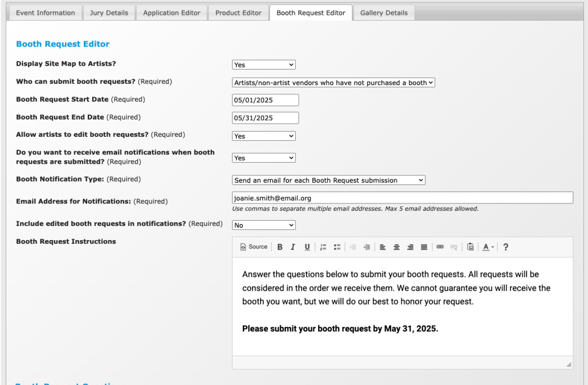588x385 pixels.
Task: Open the text color picker in the editor
Action: (486, 247)
